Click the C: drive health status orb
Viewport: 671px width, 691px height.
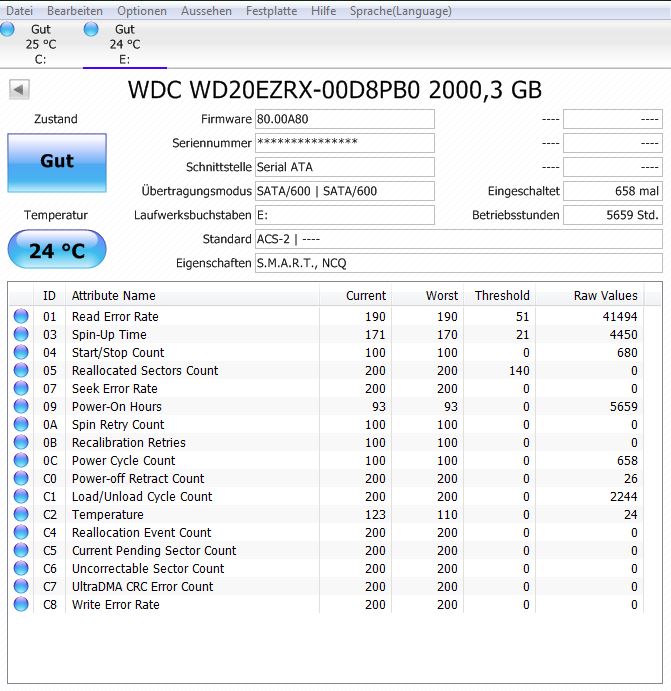7,29
